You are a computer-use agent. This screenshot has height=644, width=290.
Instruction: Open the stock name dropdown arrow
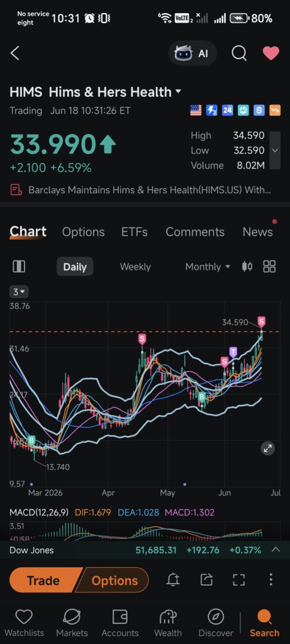tap(178, 91)
